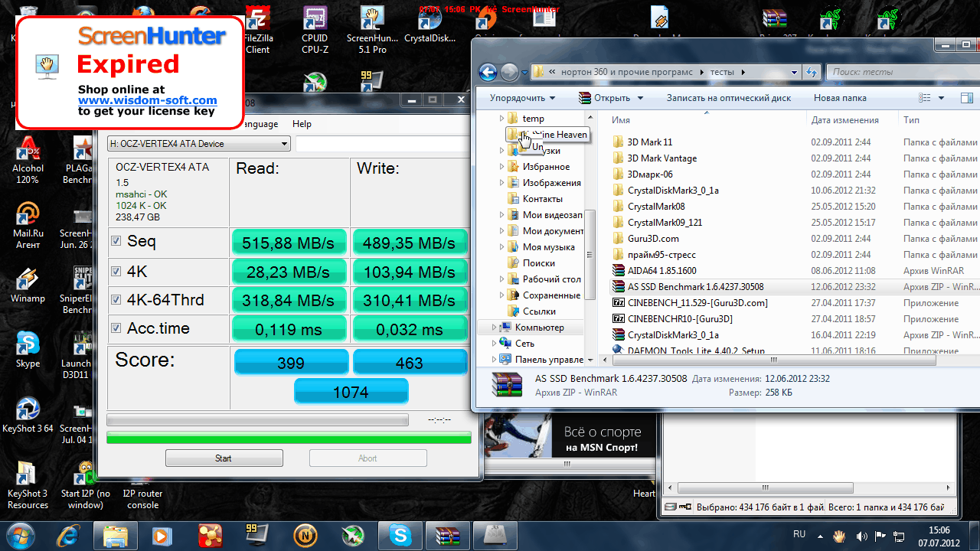
Task: Uncheck the Seq benchmark checkbox
Action: point(116,241)
